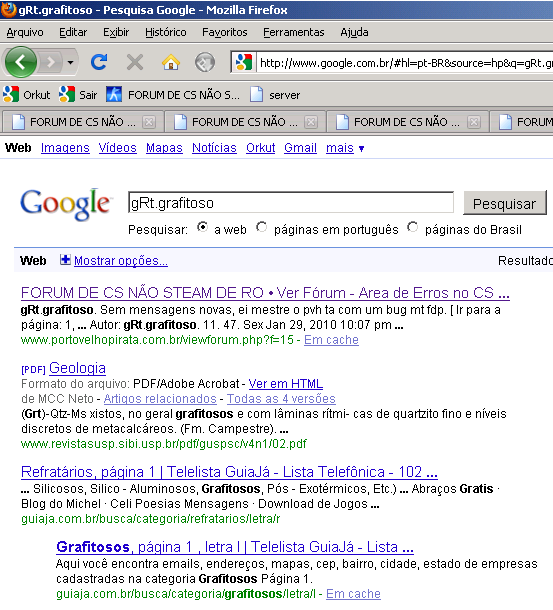Select the 'a web' radio button
Viewport: 553px width, 610px height.
point(202,227)
